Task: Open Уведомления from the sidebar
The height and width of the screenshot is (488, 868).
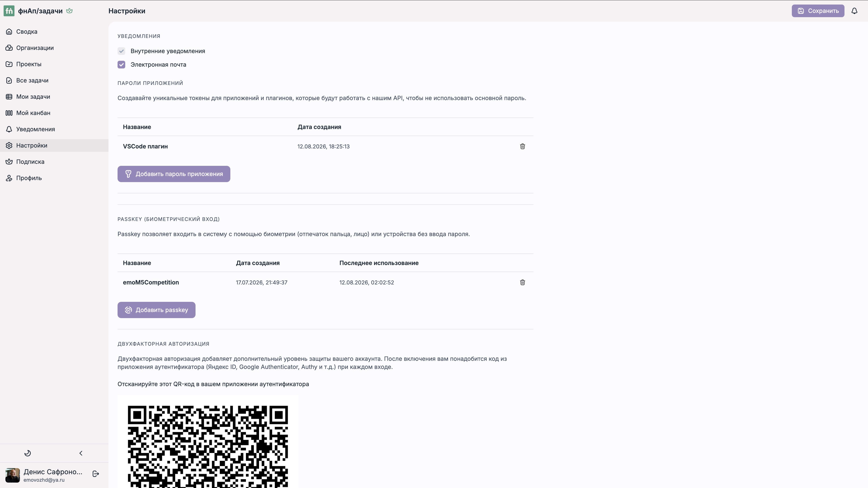Action: [x=54, y=129]
